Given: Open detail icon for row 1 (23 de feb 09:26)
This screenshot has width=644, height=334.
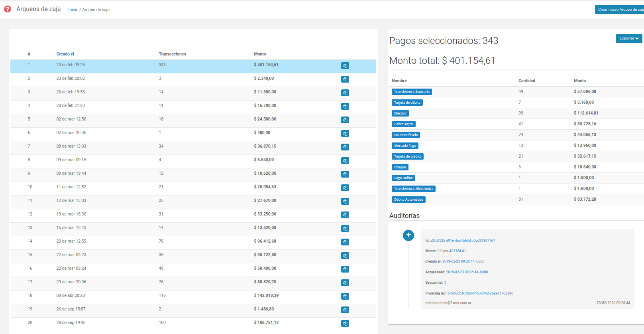Looking at the screenshot, I should (x=345, y=66).
